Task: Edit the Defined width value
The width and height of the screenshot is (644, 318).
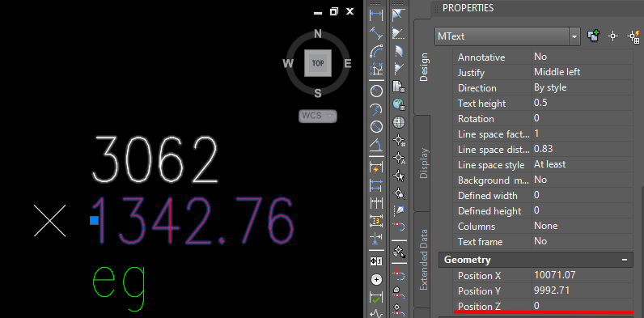Action: pos(582,195)
